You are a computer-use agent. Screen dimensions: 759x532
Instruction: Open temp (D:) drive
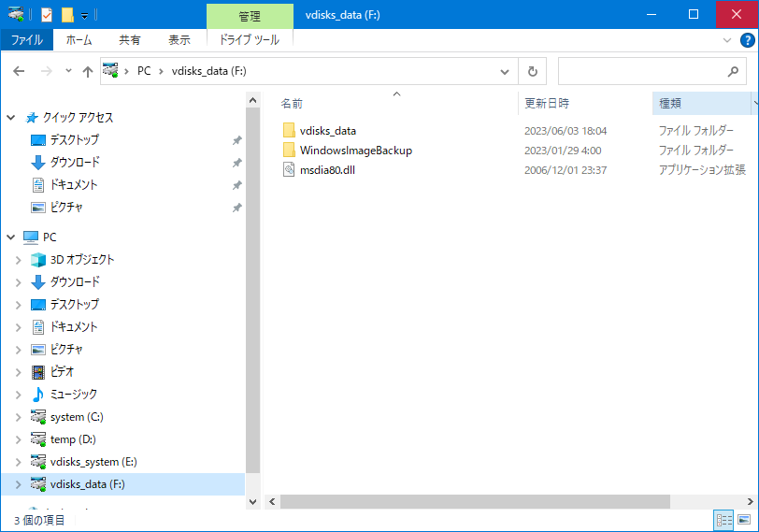coord(73,439)
